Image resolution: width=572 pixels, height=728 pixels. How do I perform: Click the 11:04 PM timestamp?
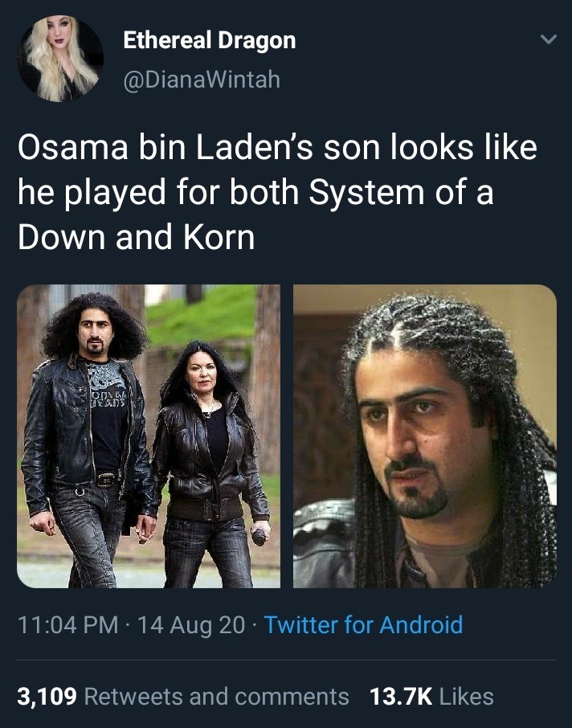point(67,624)
